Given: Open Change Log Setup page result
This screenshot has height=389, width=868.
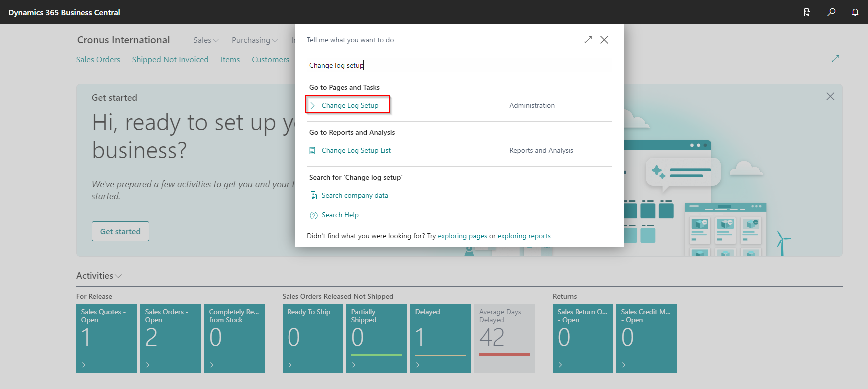Looking at the screenshot, I should 350,105.
